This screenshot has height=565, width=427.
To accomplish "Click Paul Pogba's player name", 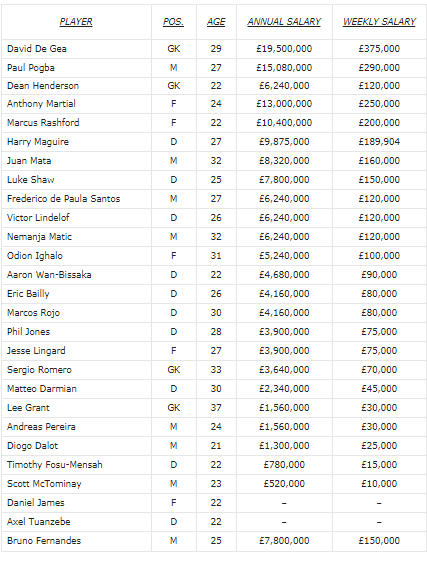I will (x=31, y=68).
